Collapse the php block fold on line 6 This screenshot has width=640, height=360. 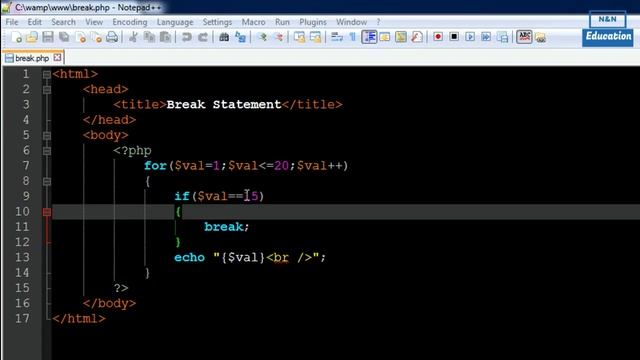tap(47, 151)
